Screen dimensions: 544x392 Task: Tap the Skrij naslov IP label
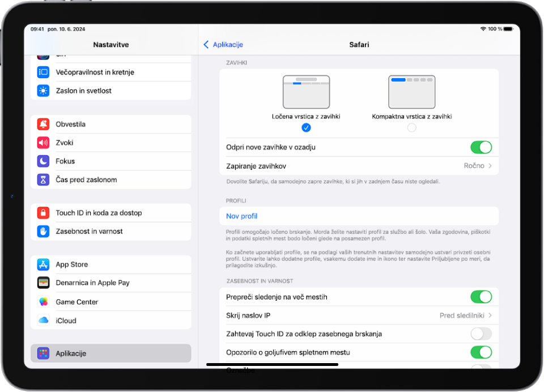point(248,316)
